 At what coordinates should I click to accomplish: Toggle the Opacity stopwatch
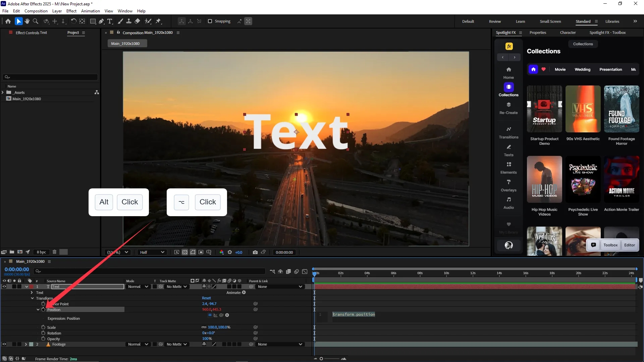point(43,339)
